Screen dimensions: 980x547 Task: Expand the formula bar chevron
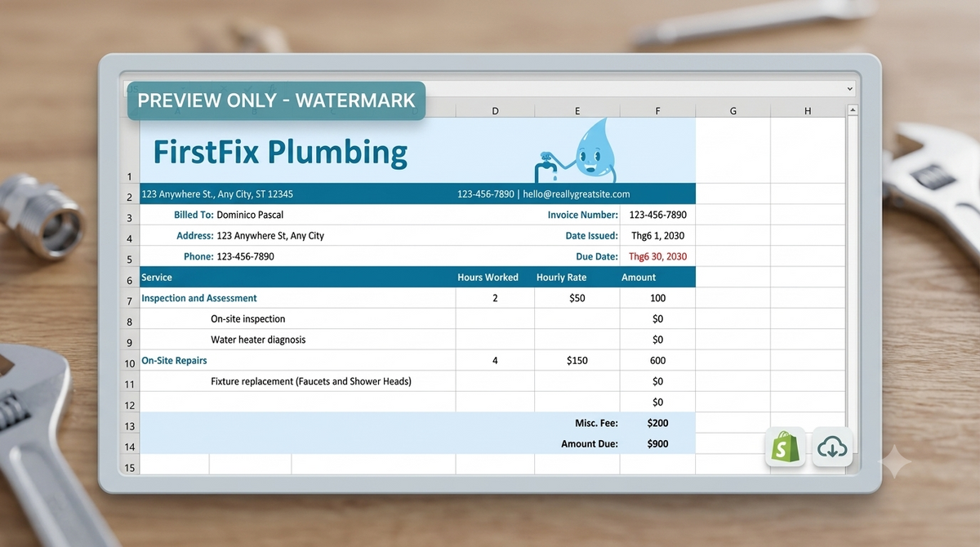(850, 88)
